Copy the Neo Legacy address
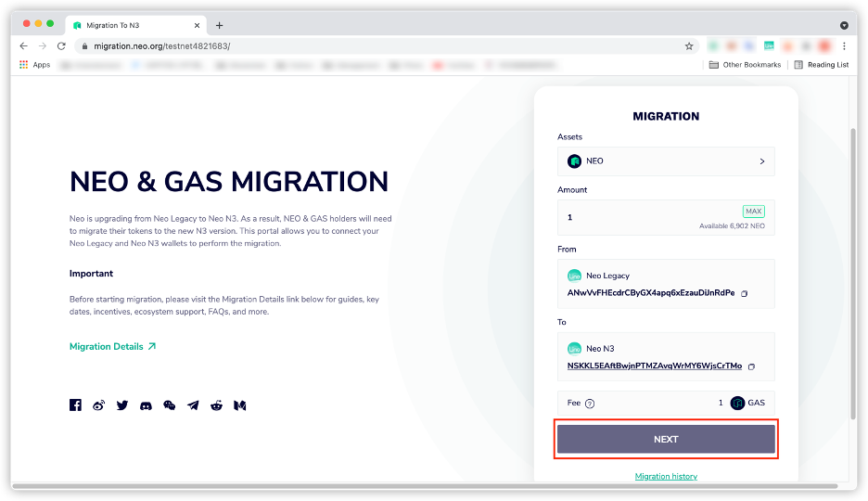Screen dimensions: 868x501 click(745, 293)
